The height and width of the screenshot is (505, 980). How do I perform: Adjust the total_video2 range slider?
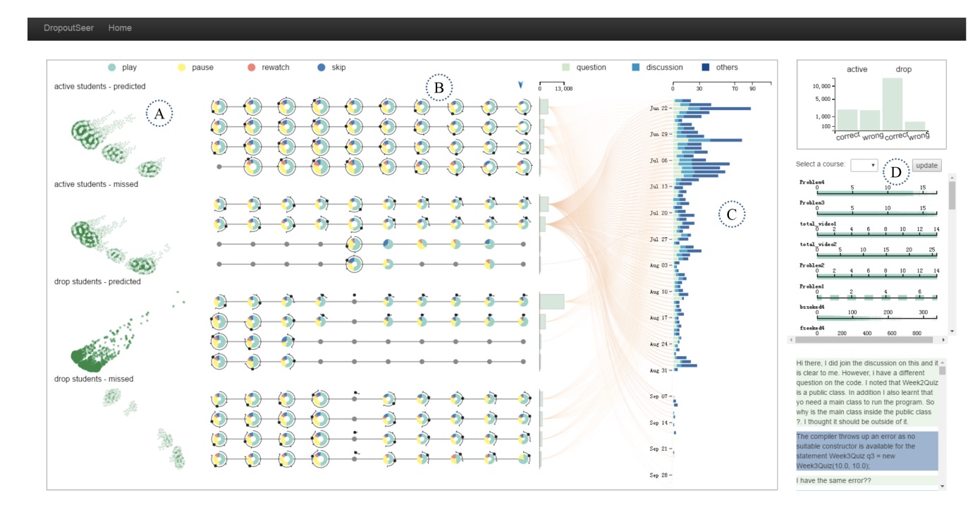876,255
